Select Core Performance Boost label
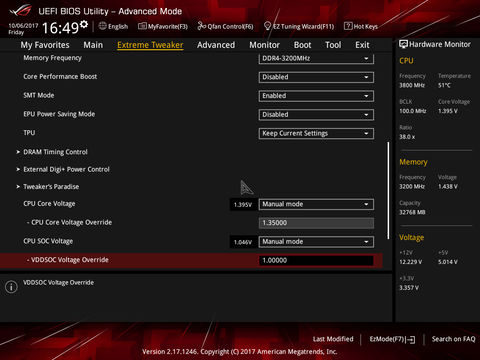 tap(60, 77)
